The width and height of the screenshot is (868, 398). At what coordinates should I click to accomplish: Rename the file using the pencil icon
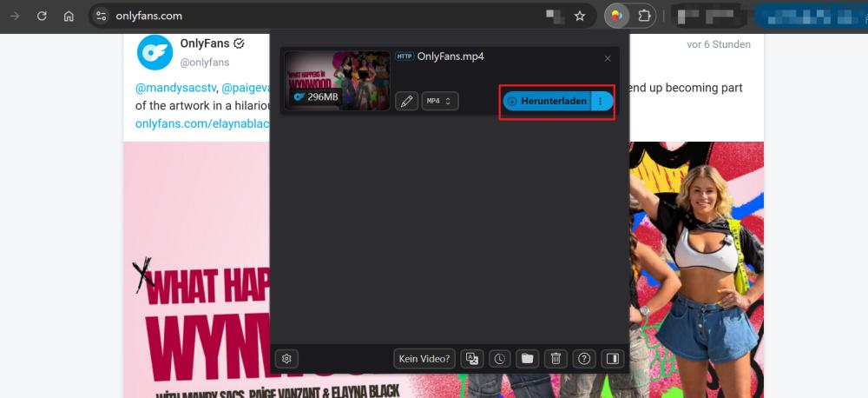tap(406, 101)
